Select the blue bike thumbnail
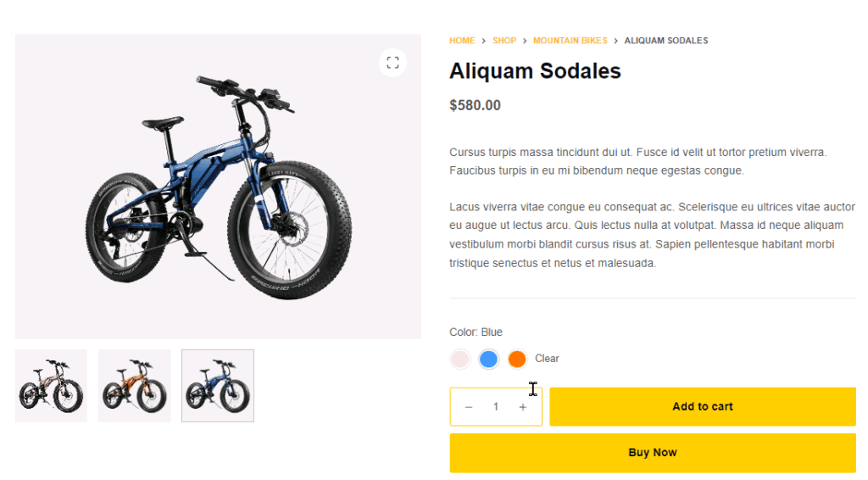This screenshot has height=480, width=868. (218, 386)
